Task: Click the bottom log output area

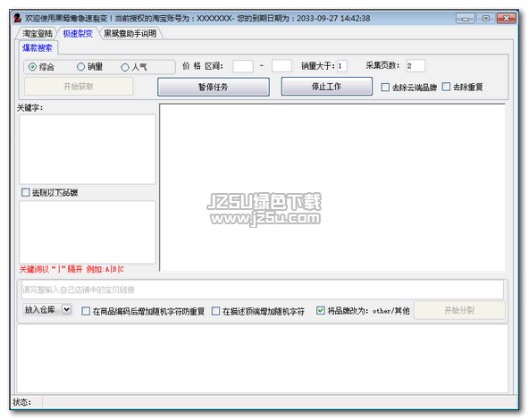Action: pos(263,358)
